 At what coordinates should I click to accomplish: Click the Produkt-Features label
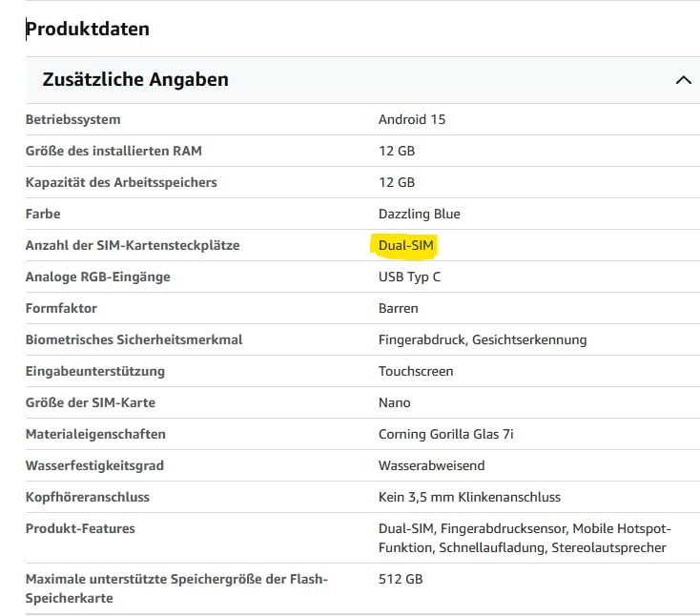click(80, 528)
